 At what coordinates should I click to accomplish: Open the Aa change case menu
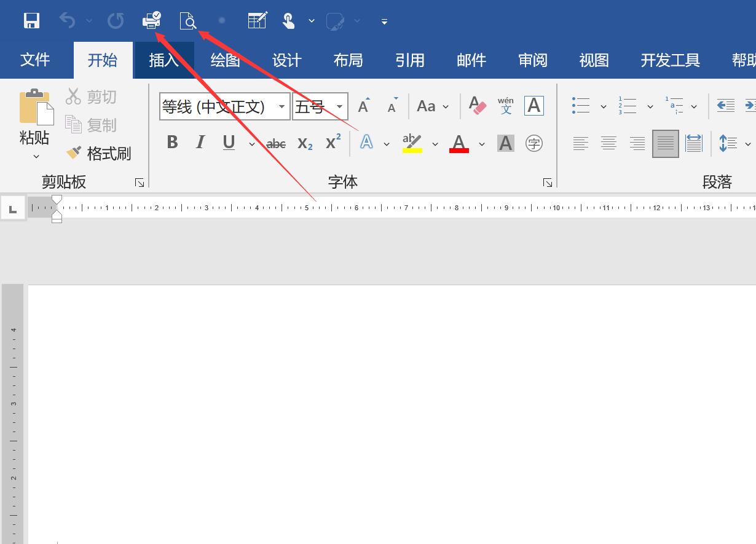click(433, 106)
